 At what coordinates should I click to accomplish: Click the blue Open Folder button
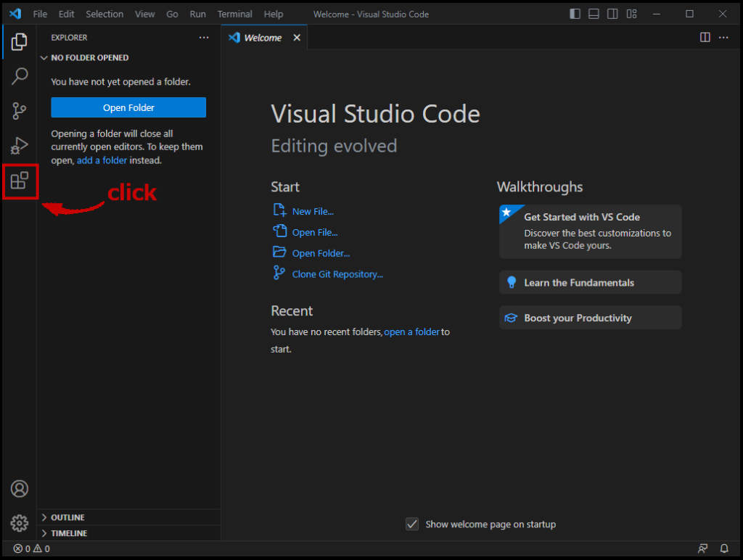pos(128,107)
